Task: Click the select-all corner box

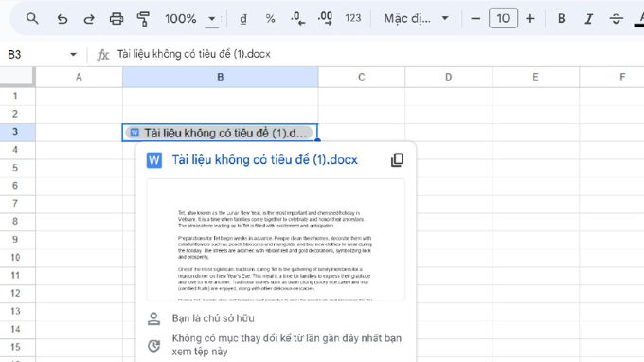Action: 17,77
